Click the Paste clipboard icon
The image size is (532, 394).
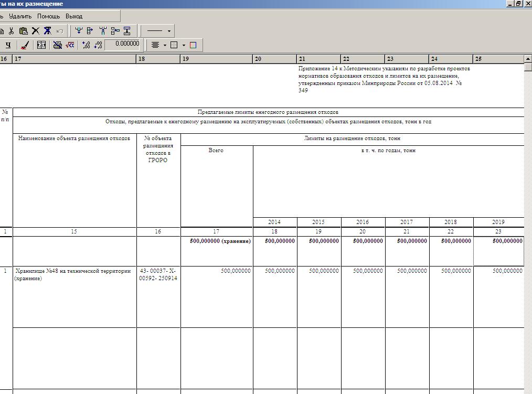[x=23, y=31]
